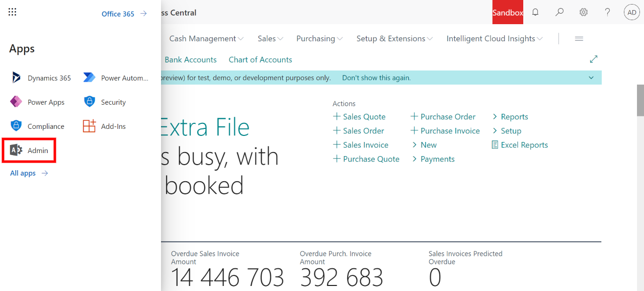The width and height of the screenshot is (644, 291).
Task: Open the All apps link
Action: click(x=29, y=173)
